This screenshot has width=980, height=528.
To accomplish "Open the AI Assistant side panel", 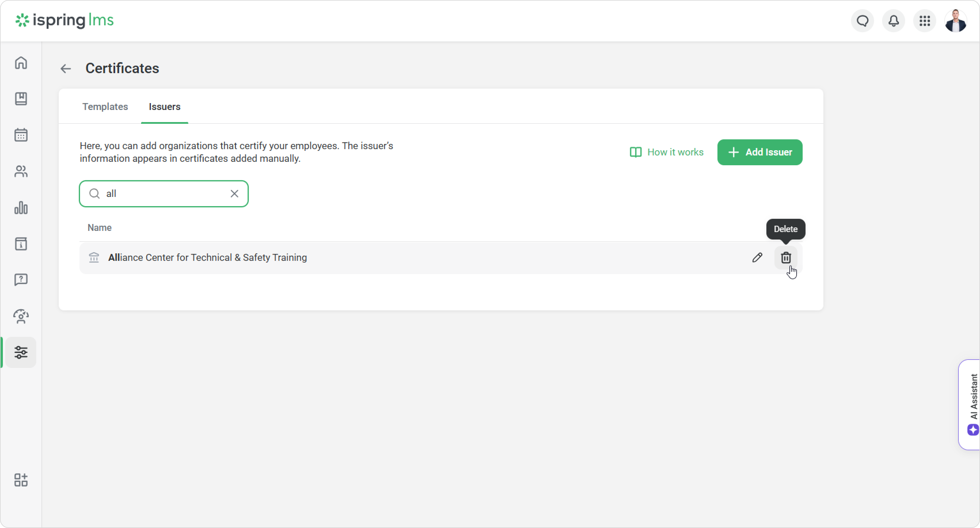I will 972,404.
